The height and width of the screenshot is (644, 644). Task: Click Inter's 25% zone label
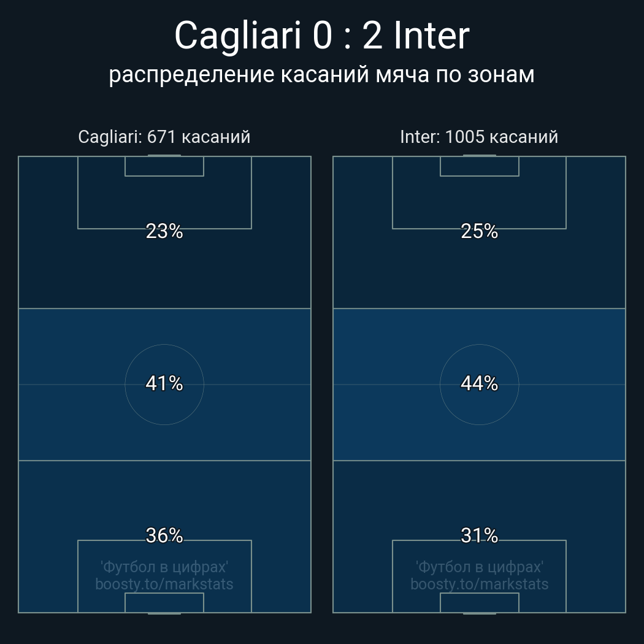479,231
